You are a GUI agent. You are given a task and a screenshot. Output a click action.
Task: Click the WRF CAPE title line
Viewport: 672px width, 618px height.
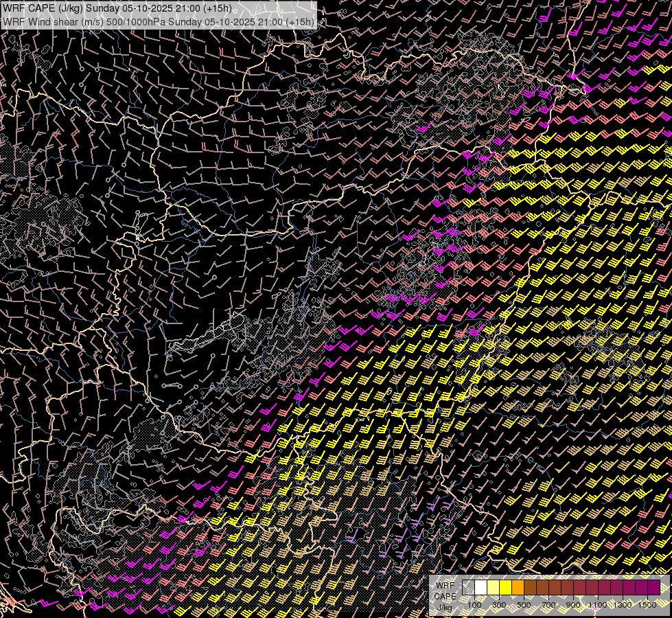[x=117, y=8]
